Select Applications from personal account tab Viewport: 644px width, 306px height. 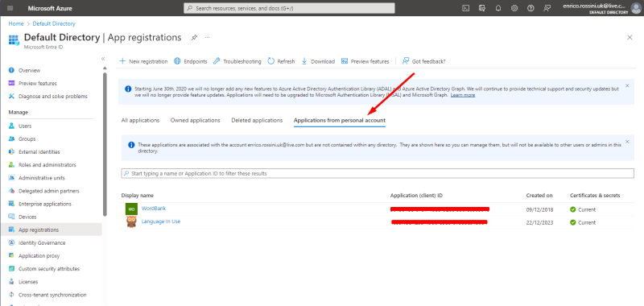tap(340, 120)
